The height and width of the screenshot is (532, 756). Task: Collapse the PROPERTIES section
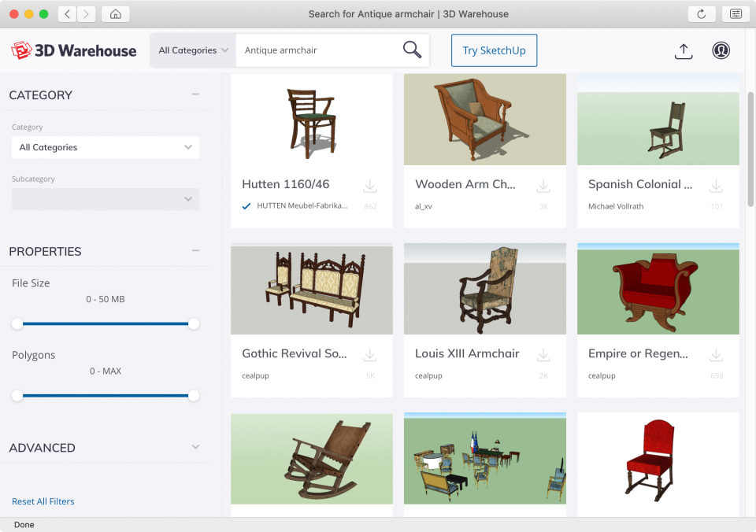tap(195, 250)
